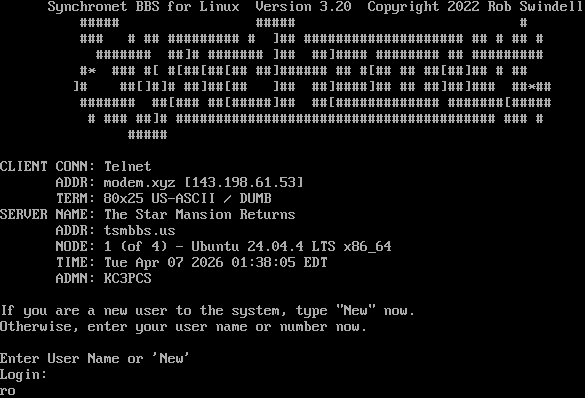Select the IP address 143.198.61.53
585x398 pixels.
(x=244, y=182)
